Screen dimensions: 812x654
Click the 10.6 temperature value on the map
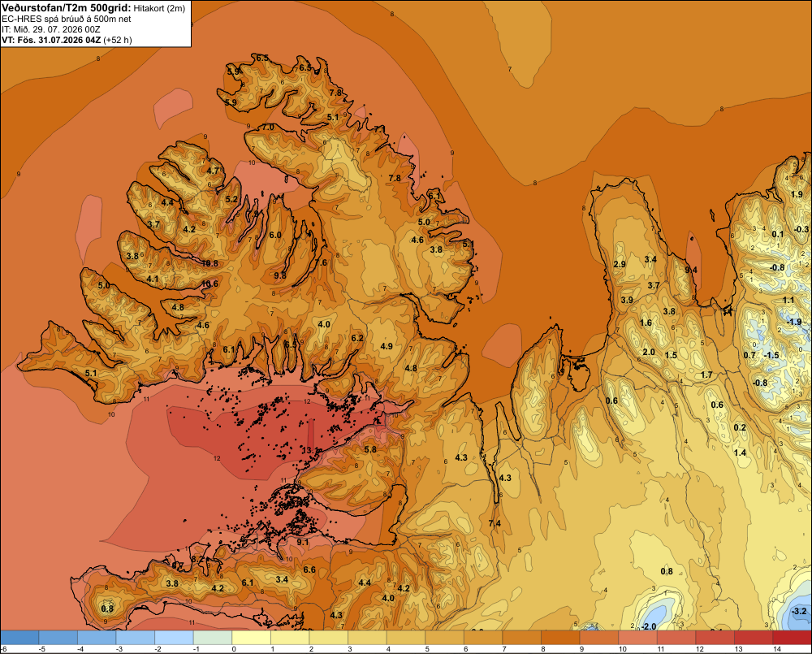209,284
